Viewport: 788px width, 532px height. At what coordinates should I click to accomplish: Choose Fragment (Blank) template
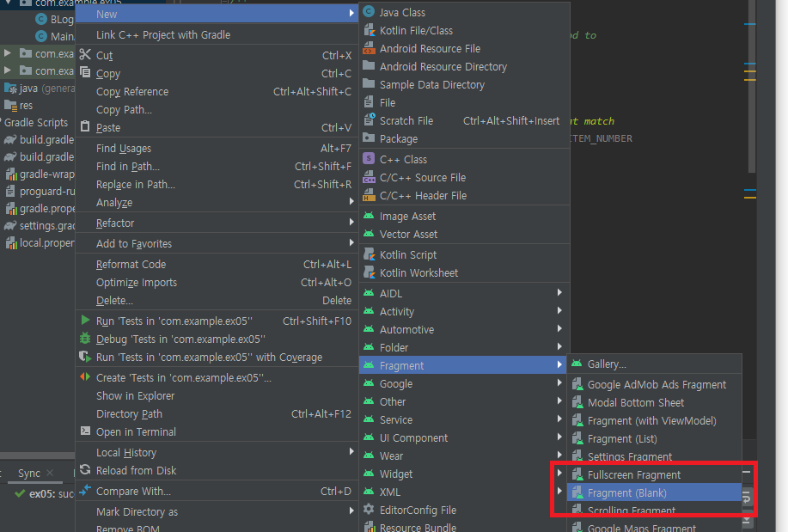pos(654,492)
